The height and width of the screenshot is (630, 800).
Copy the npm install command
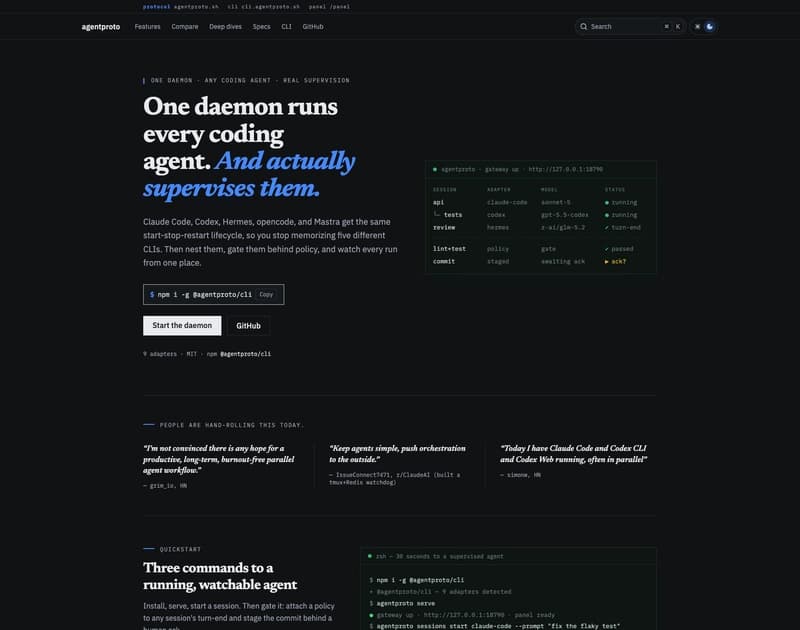[266, 294]
